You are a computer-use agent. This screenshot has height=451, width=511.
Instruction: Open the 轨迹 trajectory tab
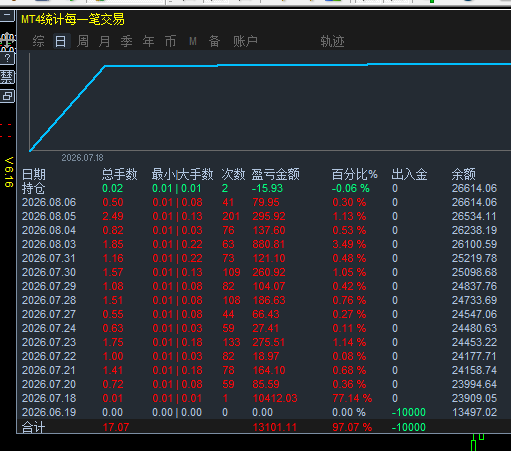point(332,42)
